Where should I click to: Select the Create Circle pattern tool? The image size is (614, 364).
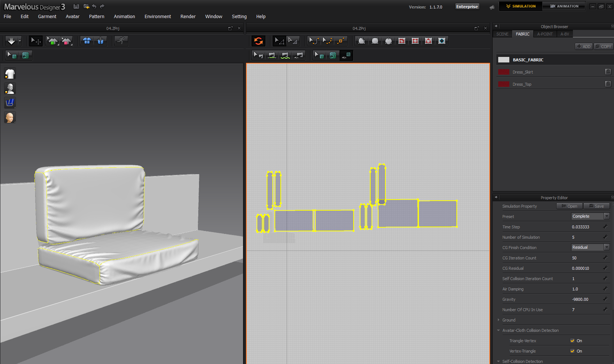(x=388, y=41)
